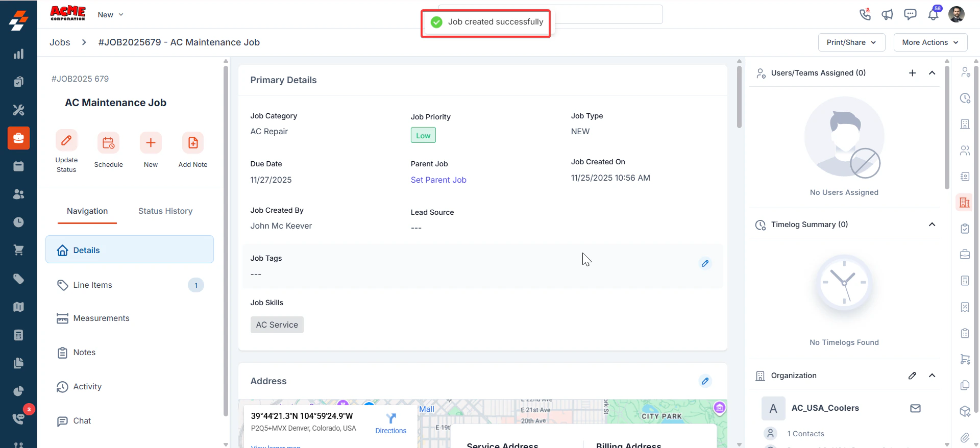
Task: Select the Jobs briefcase icon in left sidebar
Action: (x=18, y=138)
